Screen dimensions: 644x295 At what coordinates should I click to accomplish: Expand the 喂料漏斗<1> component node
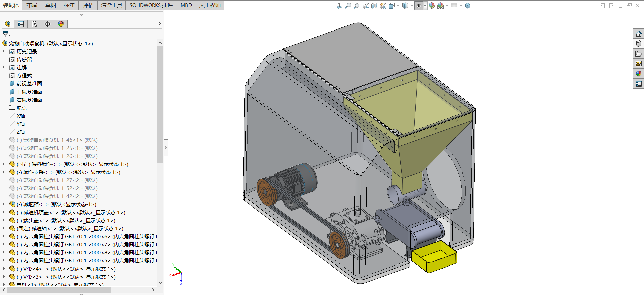tap(4, 164)
